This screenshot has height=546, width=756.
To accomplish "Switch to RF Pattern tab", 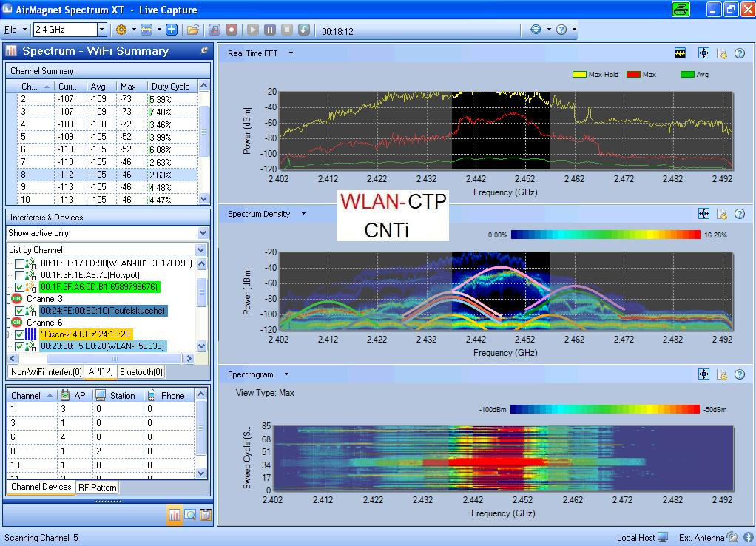I will (98, 488).
